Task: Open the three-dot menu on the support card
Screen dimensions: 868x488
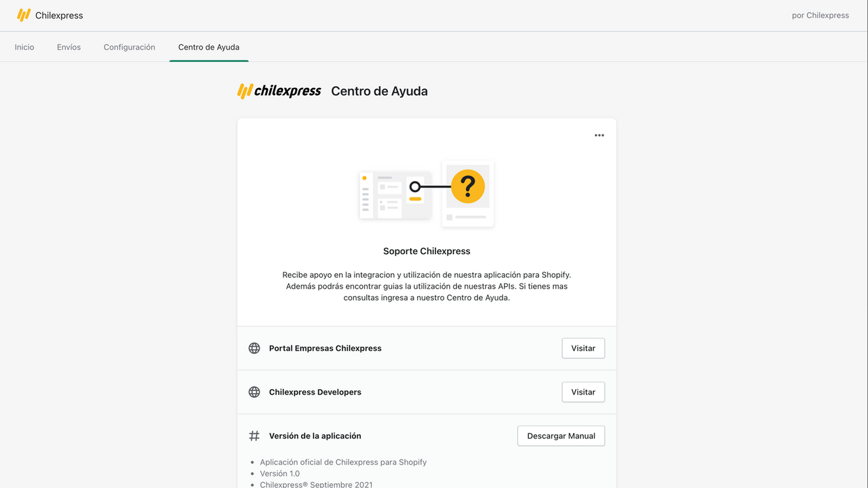Action: click(x=599, y=136)
